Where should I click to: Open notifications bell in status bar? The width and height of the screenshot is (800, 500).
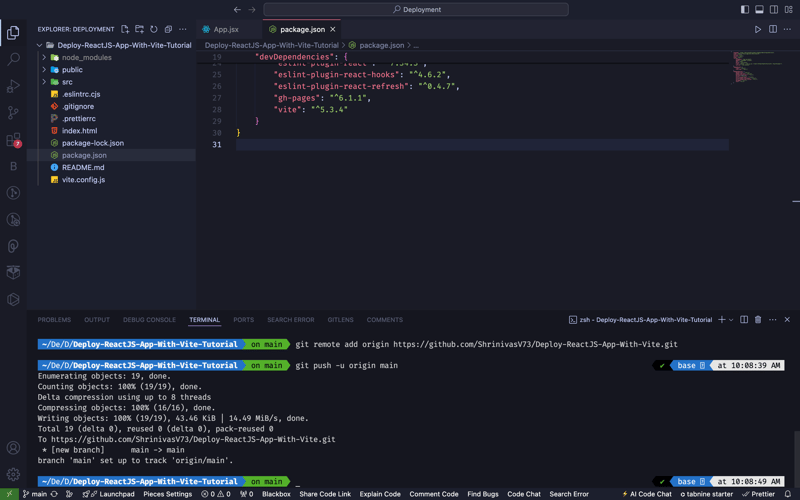pos(788,494)
